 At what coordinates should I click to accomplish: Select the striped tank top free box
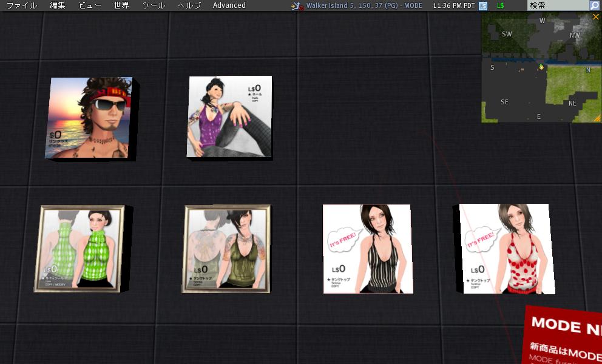pyautogui.click(x=368, y=249)
